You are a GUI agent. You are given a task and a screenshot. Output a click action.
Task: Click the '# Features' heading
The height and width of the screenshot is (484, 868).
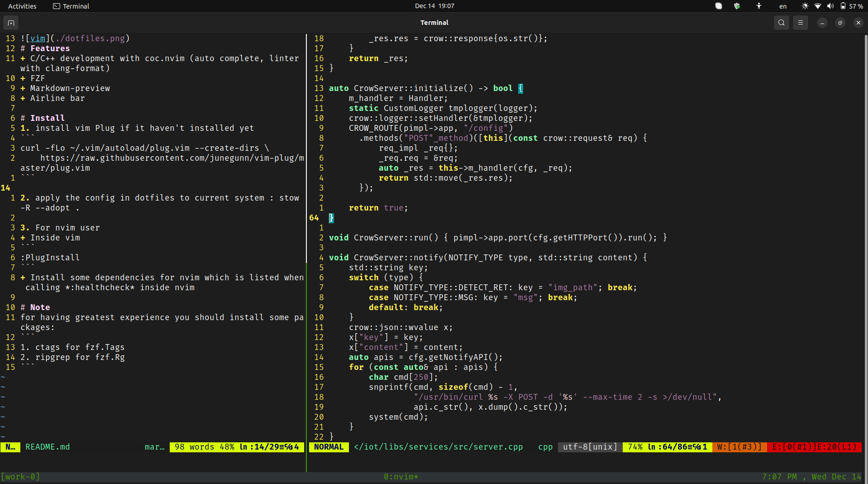[45, 48]
